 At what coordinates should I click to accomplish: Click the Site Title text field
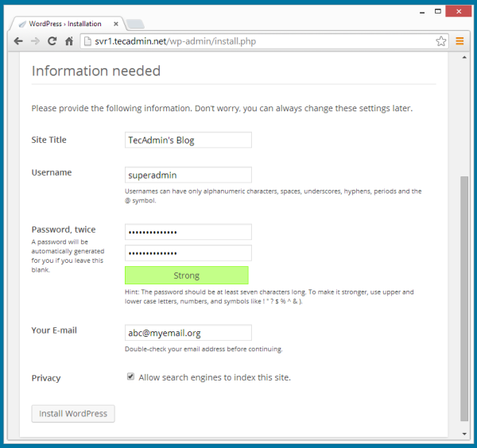pyautogui.click(x=188, y=140)
